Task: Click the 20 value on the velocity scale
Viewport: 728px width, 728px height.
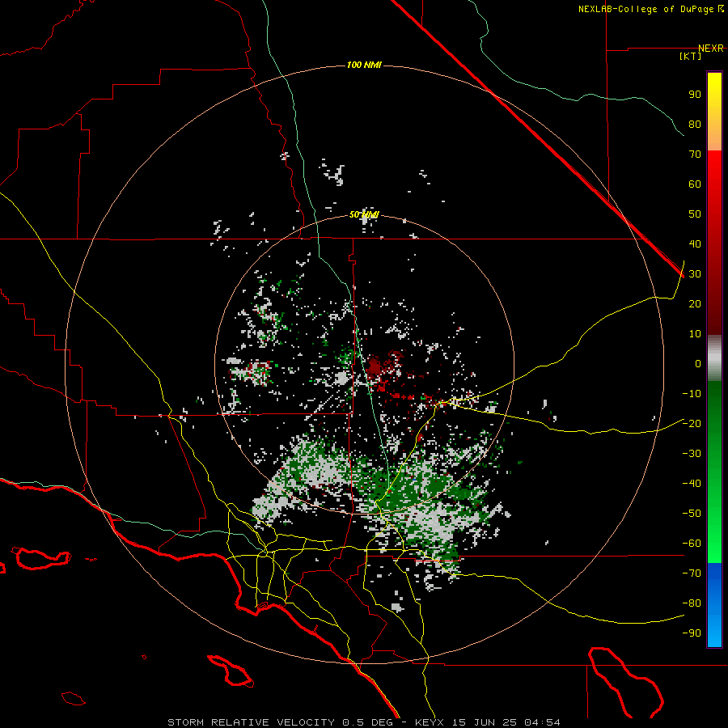Action: (695, 303)
